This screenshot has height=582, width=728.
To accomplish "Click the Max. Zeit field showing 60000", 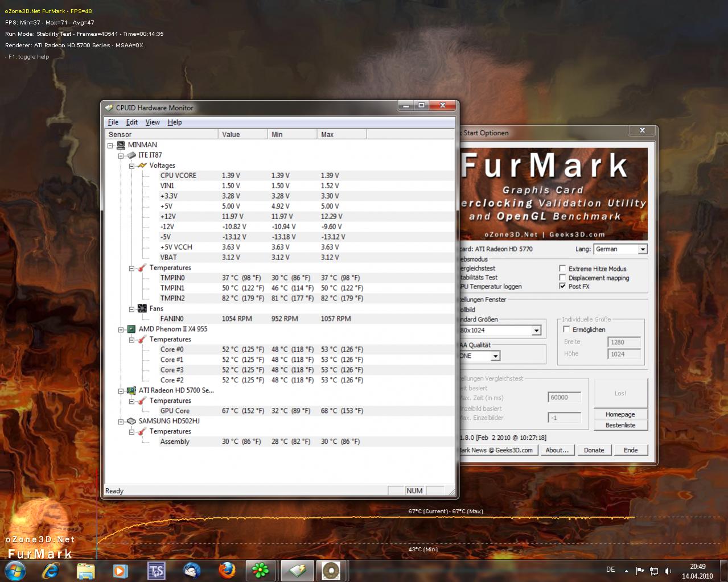I will (565, 398).
